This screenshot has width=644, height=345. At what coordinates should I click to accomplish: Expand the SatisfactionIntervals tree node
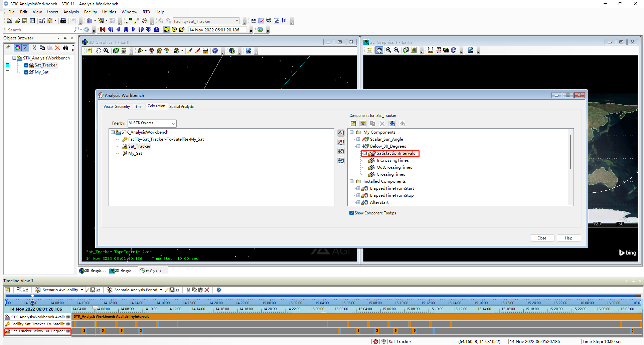[x=365, y=153]
